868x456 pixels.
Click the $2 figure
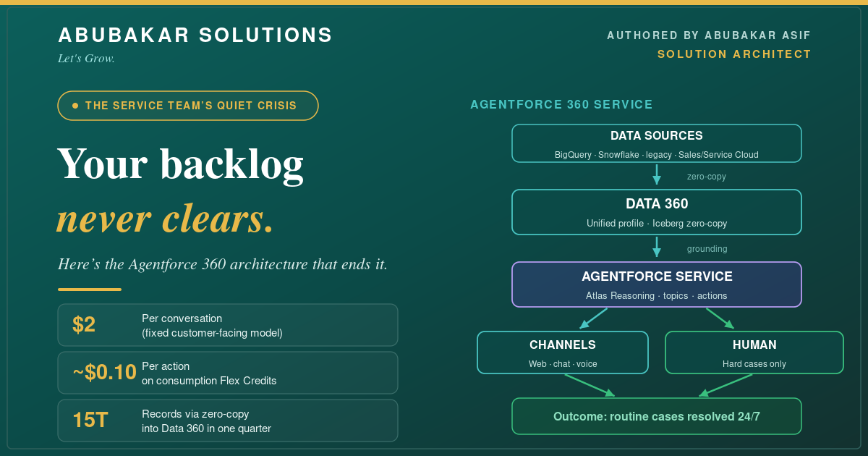click(84, 325)
